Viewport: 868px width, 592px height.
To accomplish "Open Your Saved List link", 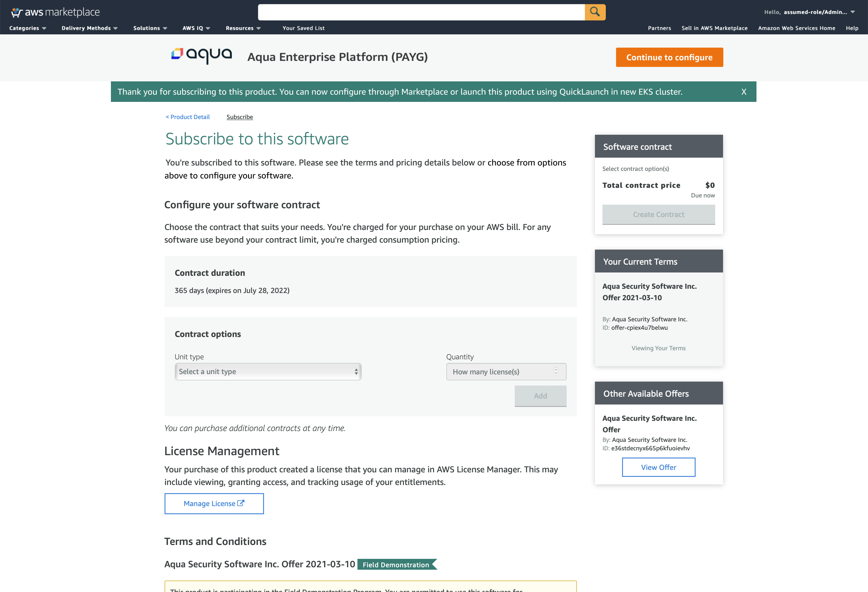I will (303, 28).
